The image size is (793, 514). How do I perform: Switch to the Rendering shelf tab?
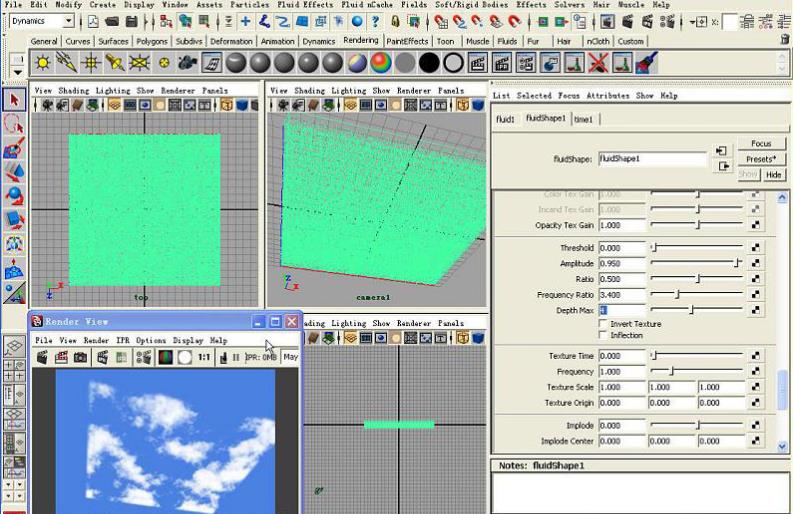point(361,40)
